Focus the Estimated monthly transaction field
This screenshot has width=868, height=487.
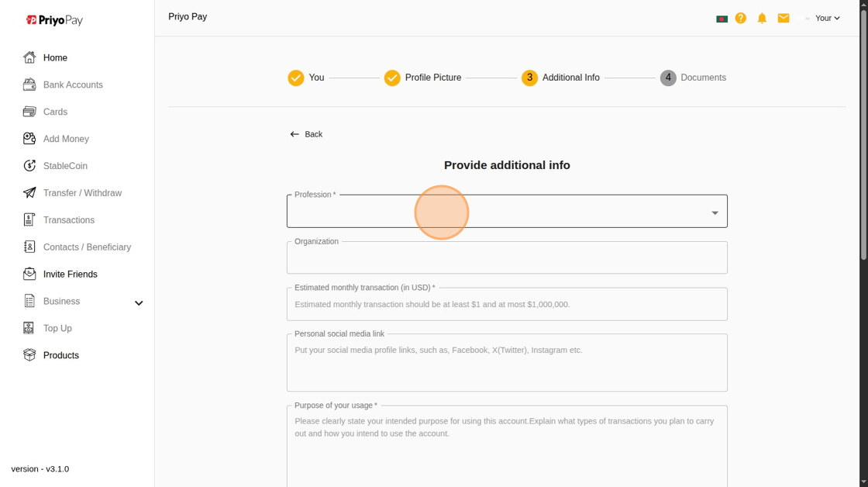pyautogui.click(x=507, y=305)
